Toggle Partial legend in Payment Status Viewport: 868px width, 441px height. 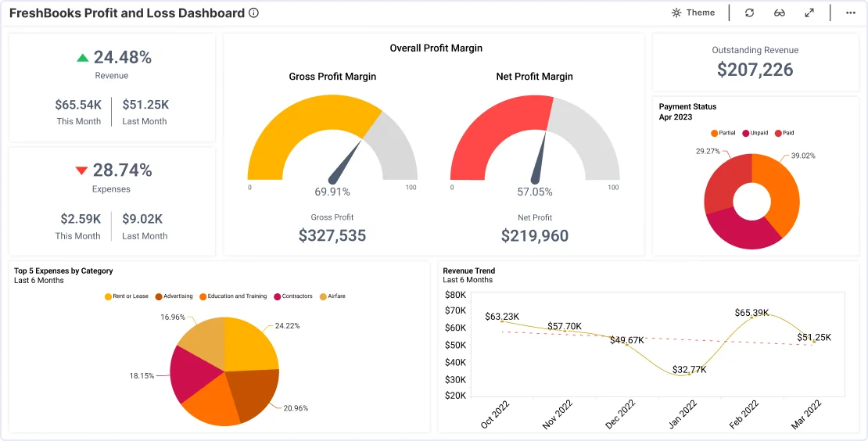point(723,133)
